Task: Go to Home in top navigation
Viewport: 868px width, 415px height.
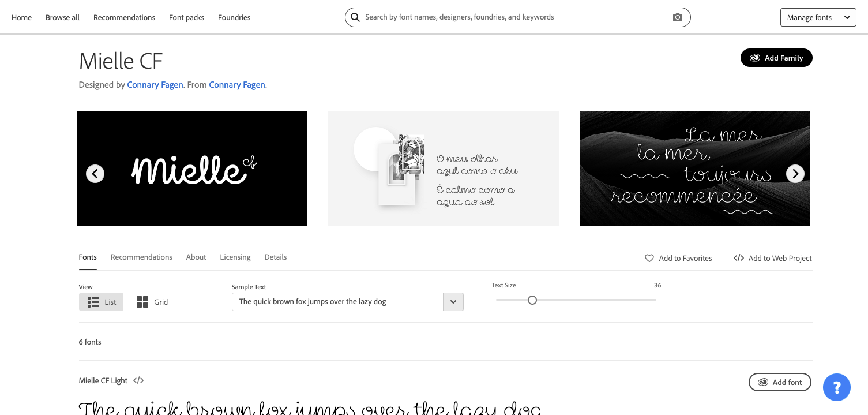Action: pyautogui.click(x=22, y=17)
